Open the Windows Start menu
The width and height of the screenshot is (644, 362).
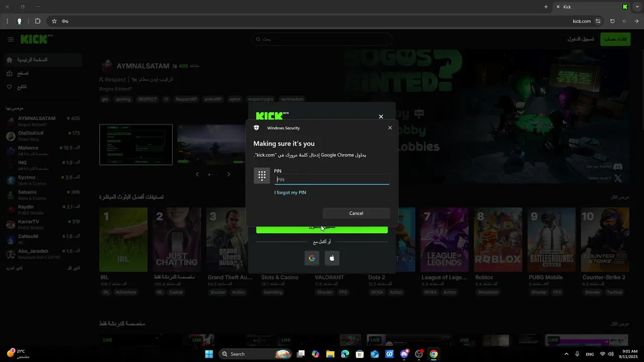(209, 354)
